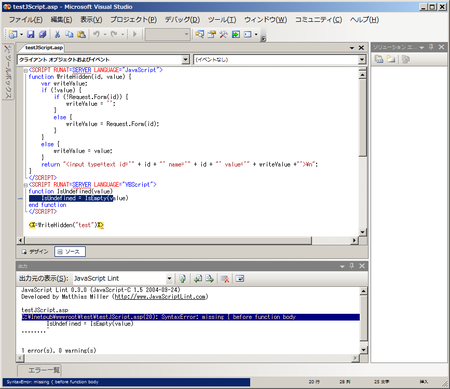Click the Clear All output icon
This screenshot has height=389, width=450.
(x=225, y=278)
